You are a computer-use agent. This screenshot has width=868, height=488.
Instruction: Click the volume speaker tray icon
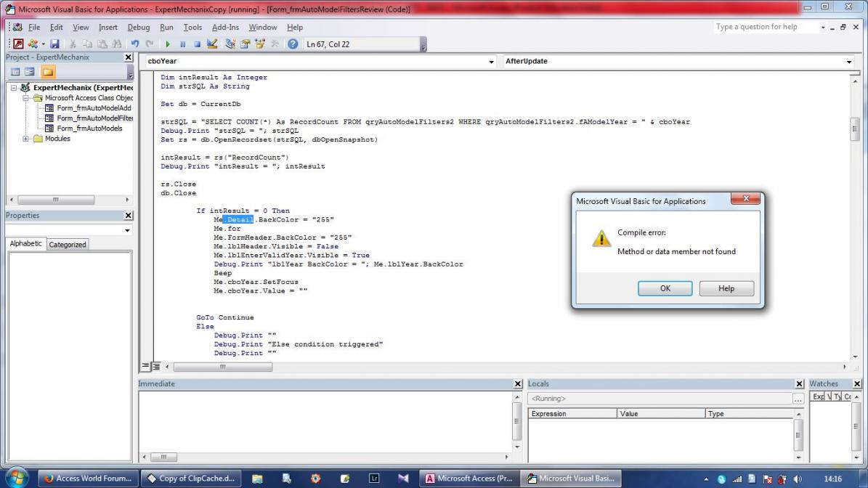pyautogui.click(x=798, y=479)
